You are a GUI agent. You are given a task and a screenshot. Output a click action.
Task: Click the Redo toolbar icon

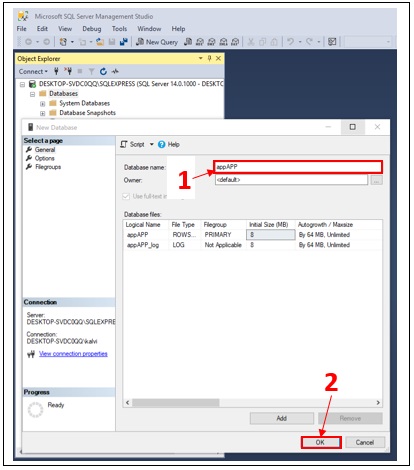310,42
